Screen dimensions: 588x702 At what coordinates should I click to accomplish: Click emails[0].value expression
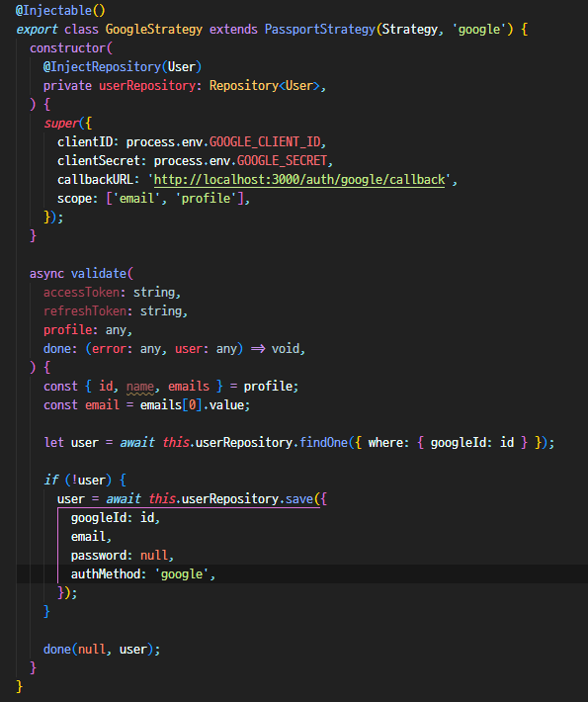click(192, 405)
